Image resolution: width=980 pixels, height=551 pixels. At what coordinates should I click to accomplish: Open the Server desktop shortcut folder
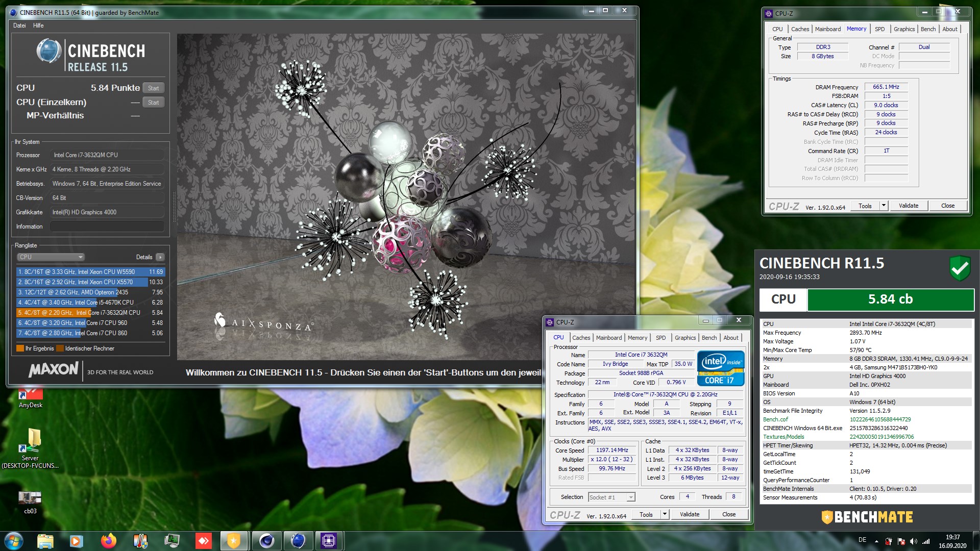point(30,448)
